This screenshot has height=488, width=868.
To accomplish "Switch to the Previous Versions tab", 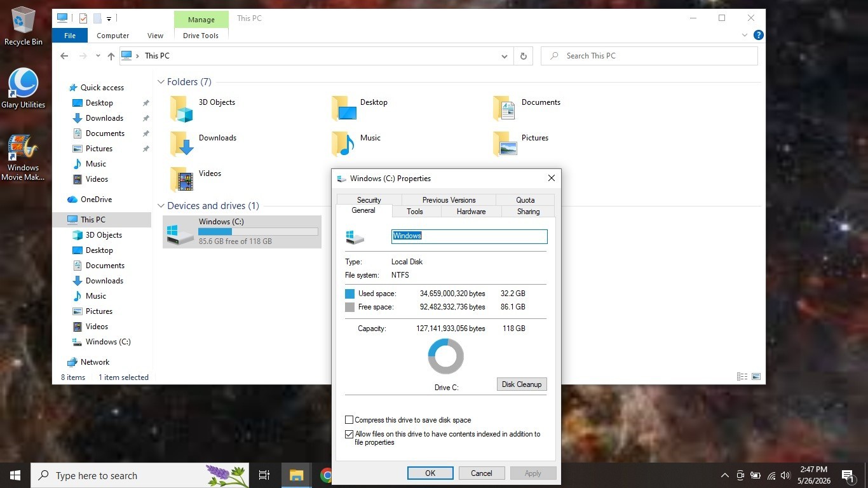I will click(449, 200).
